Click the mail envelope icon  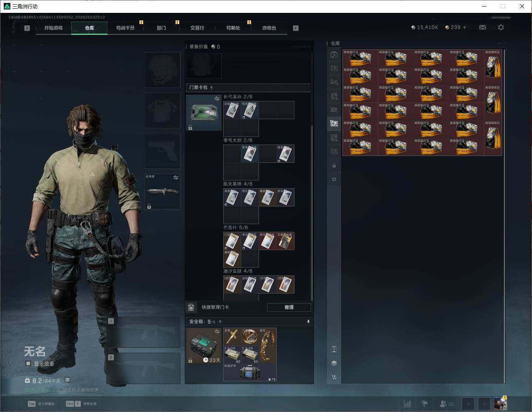(483, 27)
